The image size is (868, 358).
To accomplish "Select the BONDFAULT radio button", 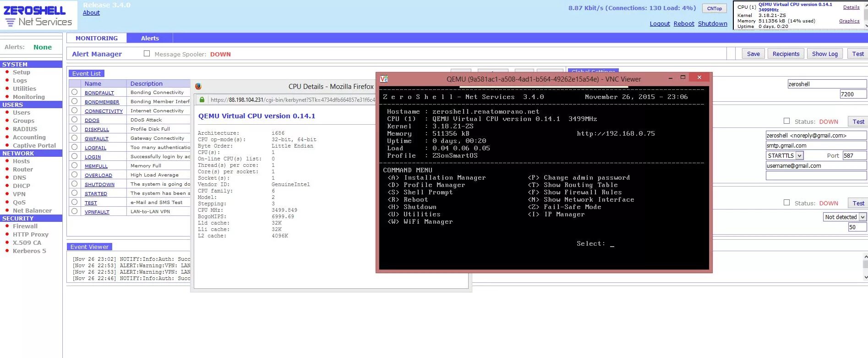I will (x=74, y=92).
